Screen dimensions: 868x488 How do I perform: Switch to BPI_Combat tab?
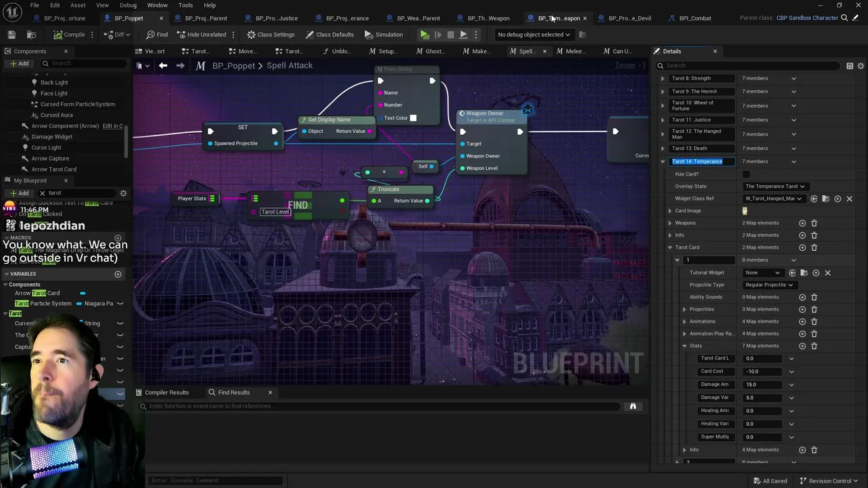695,18
